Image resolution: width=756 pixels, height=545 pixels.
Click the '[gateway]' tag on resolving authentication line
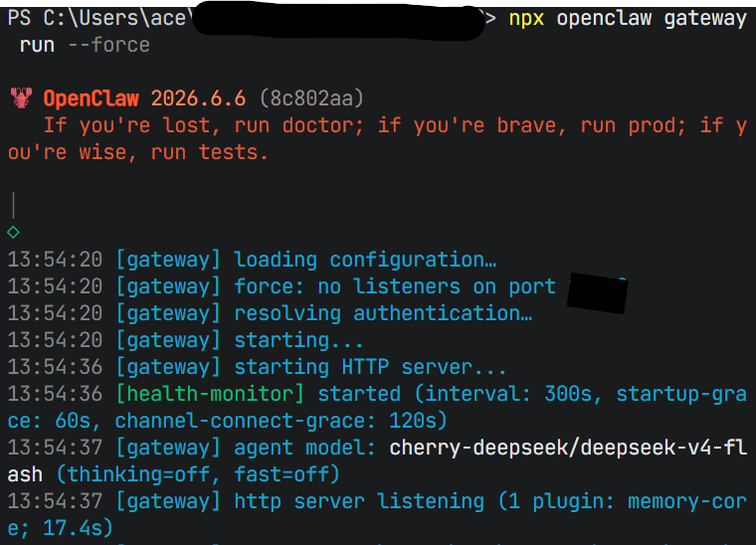(168, 313)
